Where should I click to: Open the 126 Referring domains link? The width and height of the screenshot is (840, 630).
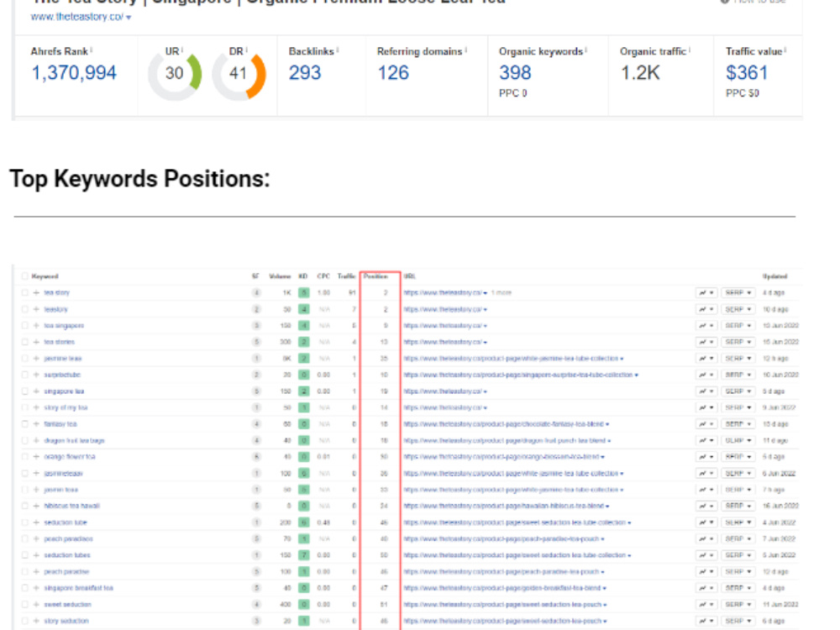pyautogui.click(x=393, y=73)
